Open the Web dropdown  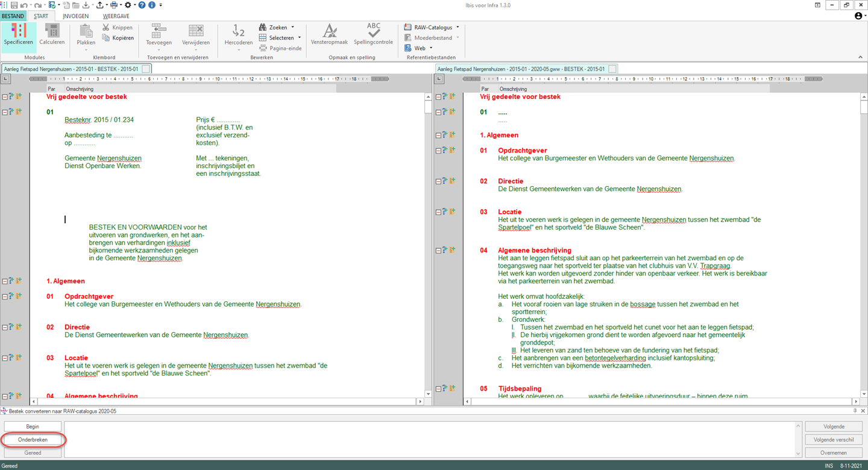tap(432, 48)
